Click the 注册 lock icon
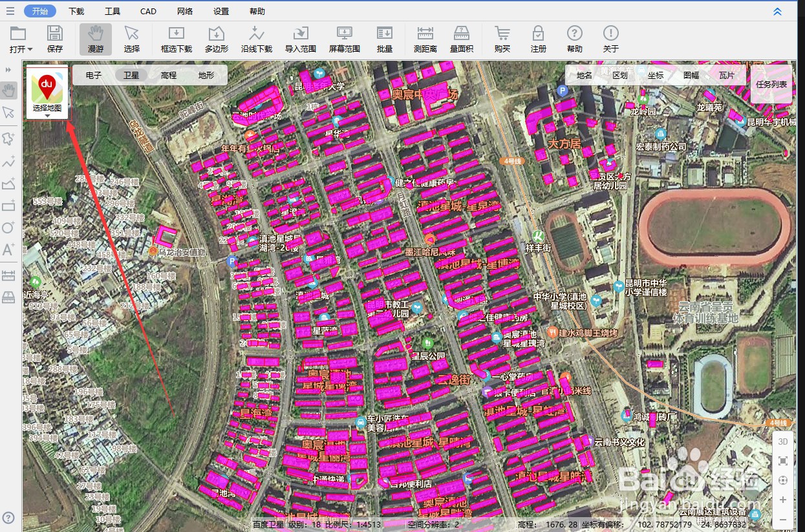Screen dimensions: 805x532 (x=539, y=39)
